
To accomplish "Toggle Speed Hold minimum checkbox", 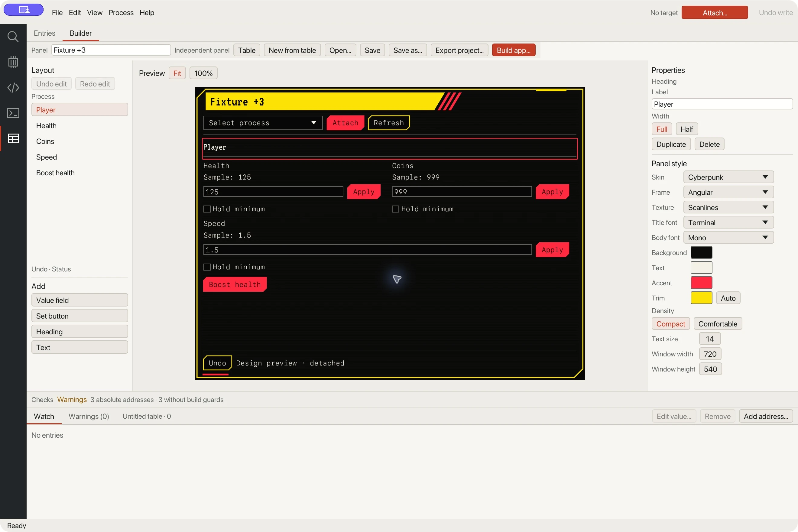I will (x=207, y=267).
